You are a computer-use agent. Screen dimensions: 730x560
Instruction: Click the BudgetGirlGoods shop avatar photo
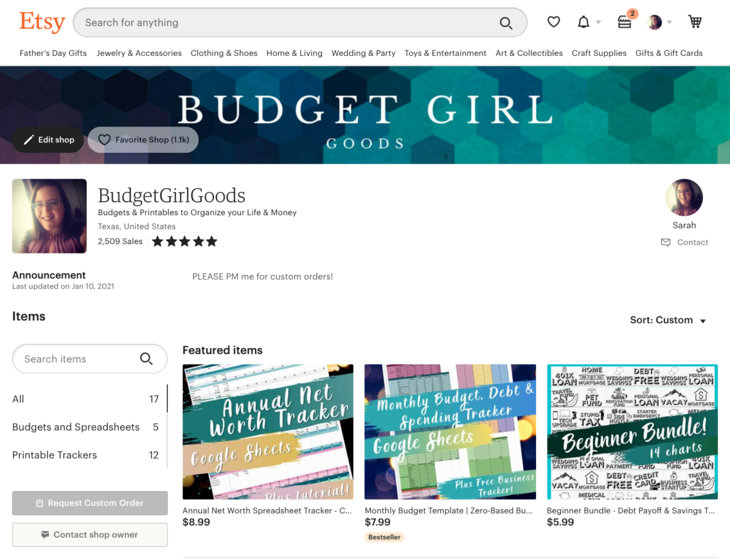tap(49, 216)
